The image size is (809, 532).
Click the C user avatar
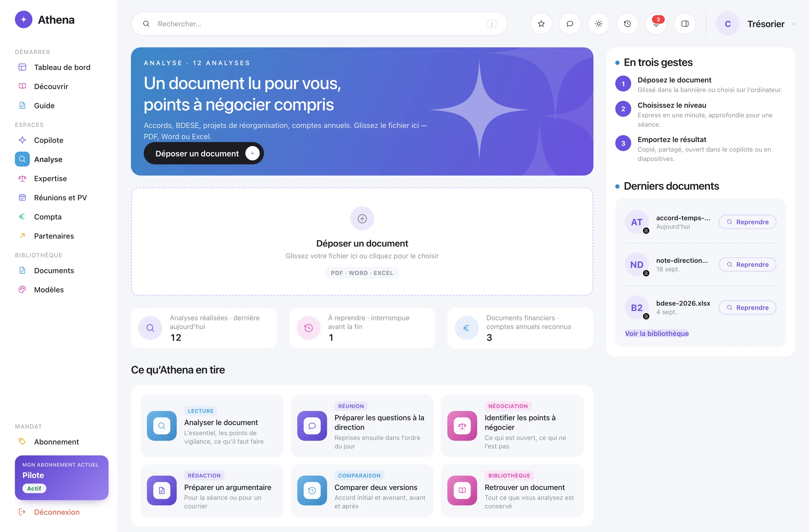728,24
